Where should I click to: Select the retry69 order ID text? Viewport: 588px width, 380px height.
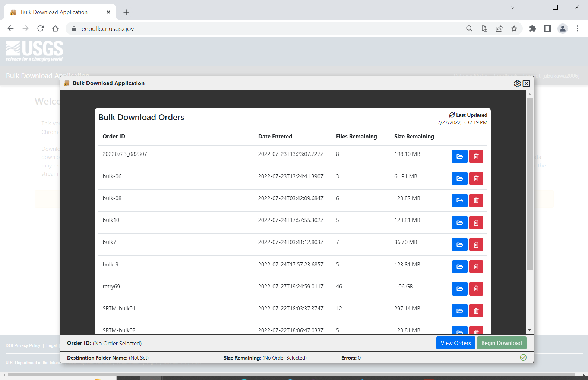click(x=111, y=287)
